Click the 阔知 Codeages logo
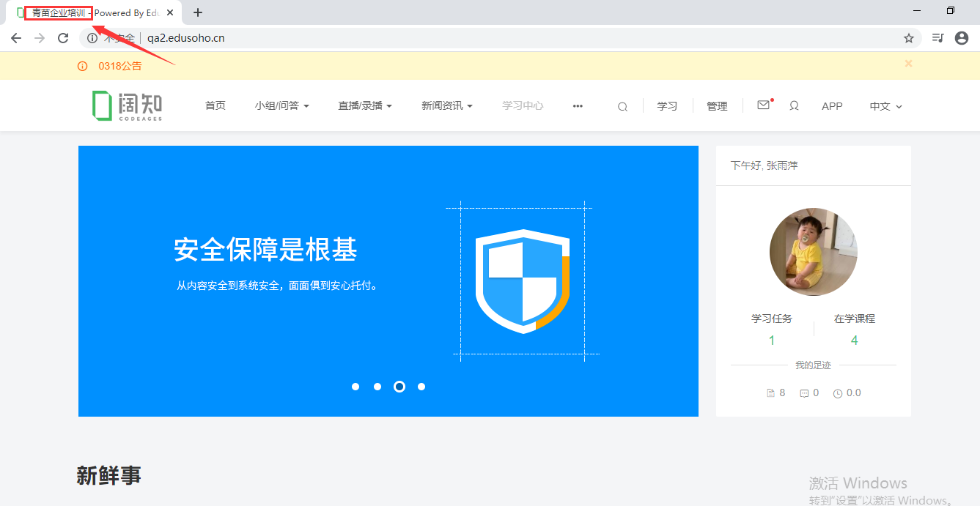980x506 pixels. click(127, 105)
